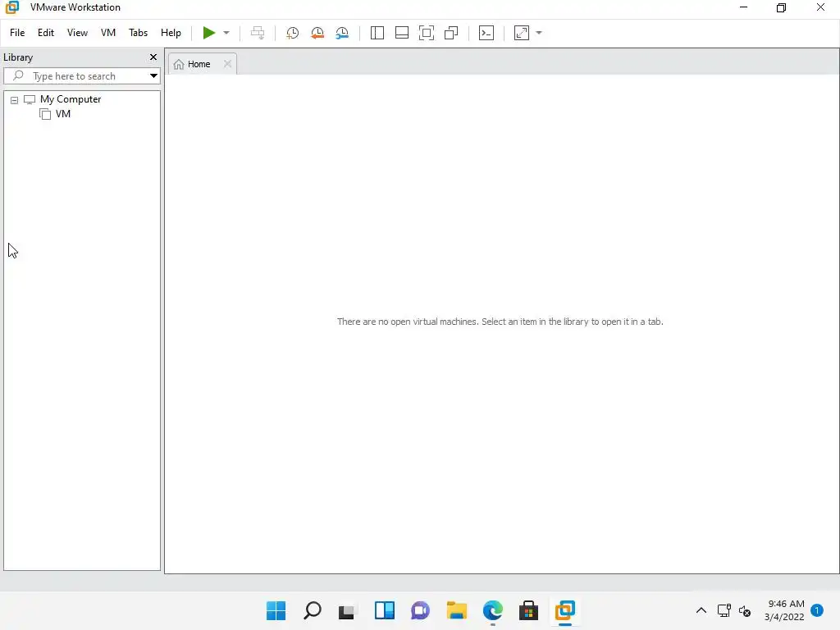
Task: Click the VMware Workstation title bar icon
Action: tap(11, 7)
